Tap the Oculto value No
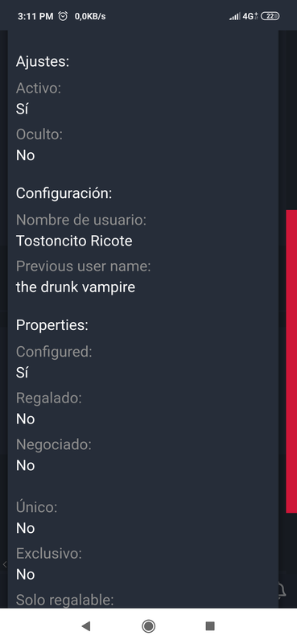Image resolution: width=297 pixels, height=644 pixels. [x=25, y=155]
